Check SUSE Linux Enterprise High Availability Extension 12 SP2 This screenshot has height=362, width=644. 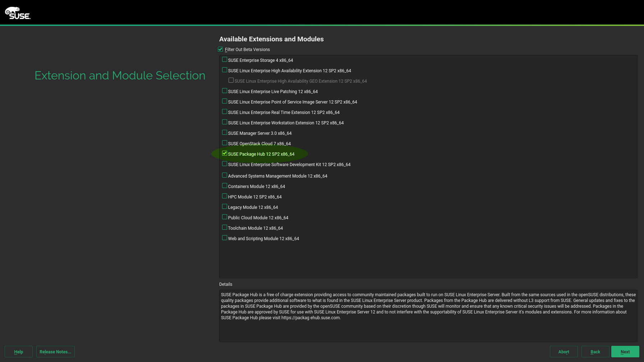(225, 70)
